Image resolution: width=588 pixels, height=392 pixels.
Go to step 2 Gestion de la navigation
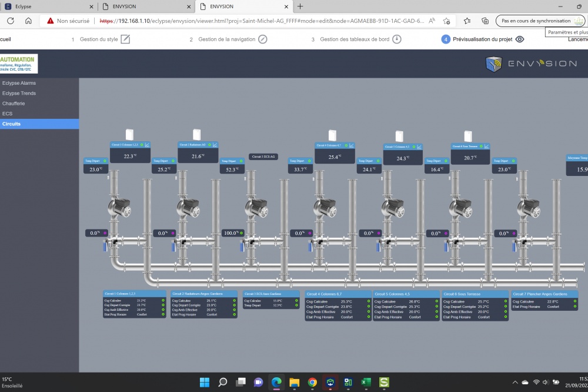point(228,39)
